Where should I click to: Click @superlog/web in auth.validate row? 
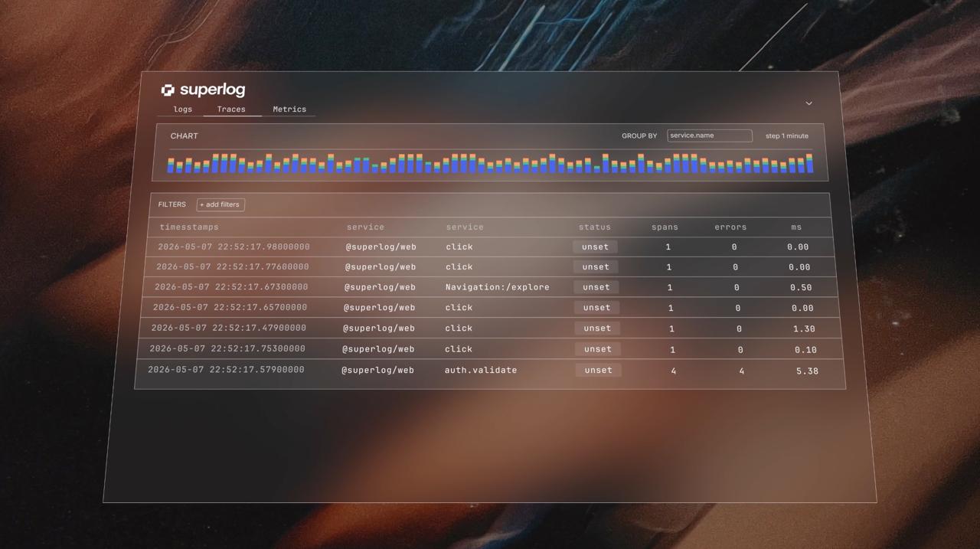377,370
